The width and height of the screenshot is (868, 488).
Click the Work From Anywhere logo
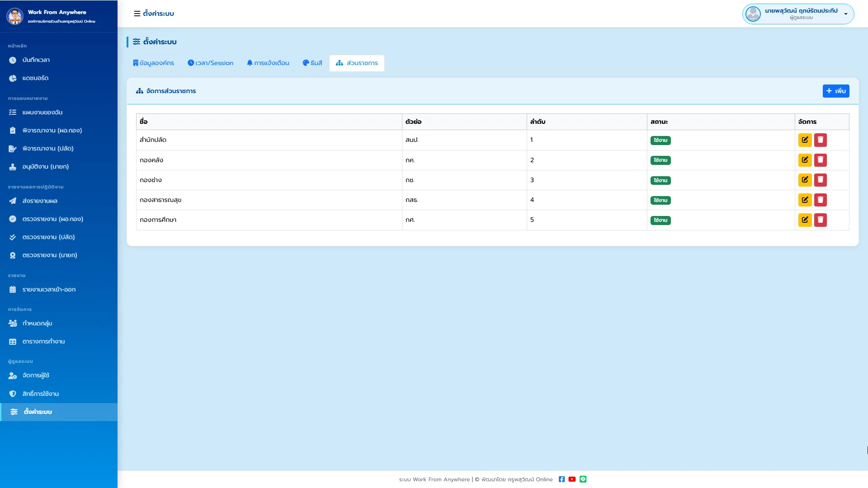click(x=15, y=16)
